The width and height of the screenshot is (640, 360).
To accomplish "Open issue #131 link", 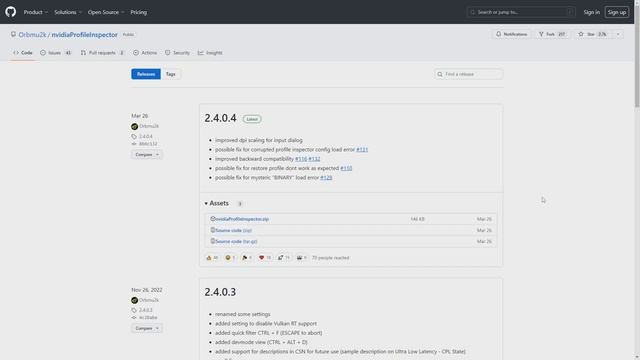I will click(x=362, y=149).
